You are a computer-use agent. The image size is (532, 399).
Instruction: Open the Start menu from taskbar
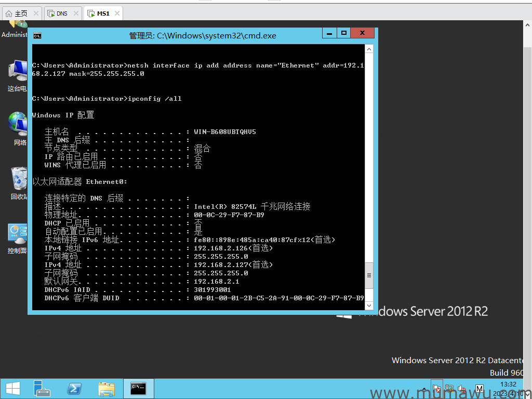12,388
